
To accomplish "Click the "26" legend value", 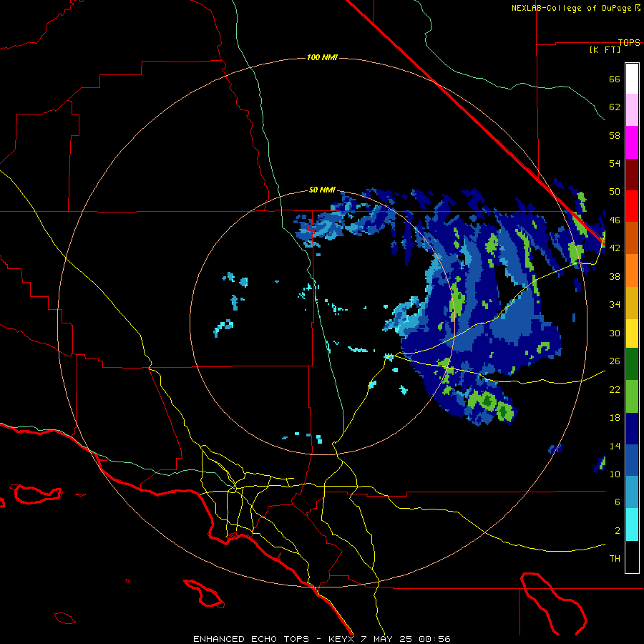I will (x=615, y=361).
